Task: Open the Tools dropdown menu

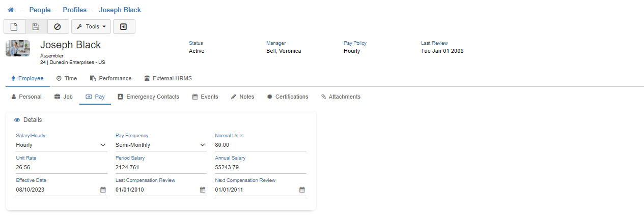Action: (x=91, y=26)
